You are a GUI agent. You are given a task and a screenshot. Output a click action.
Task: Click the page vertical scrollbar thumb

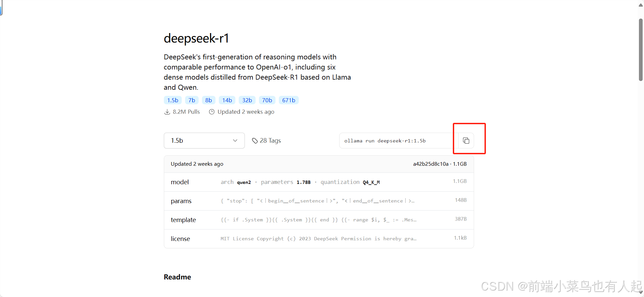[x=641, y=50]
